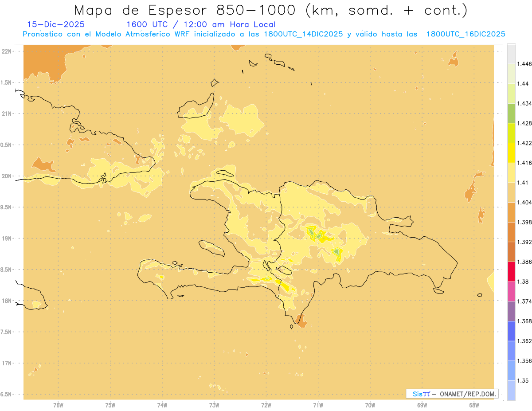Click the 'Sis - ONAMET/REP.DOM.' logo box
Screen dimensions: 532x411
(x=452, y=394)
